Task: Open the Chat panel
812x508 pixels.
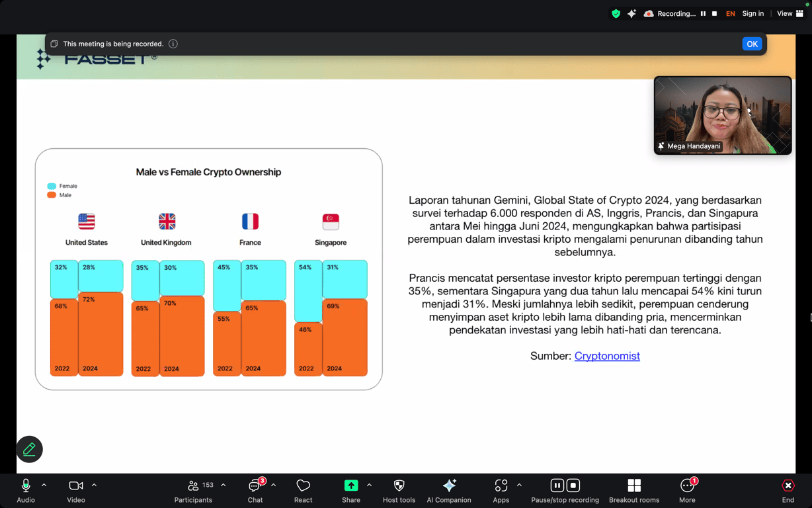Action: pos(255,491)
